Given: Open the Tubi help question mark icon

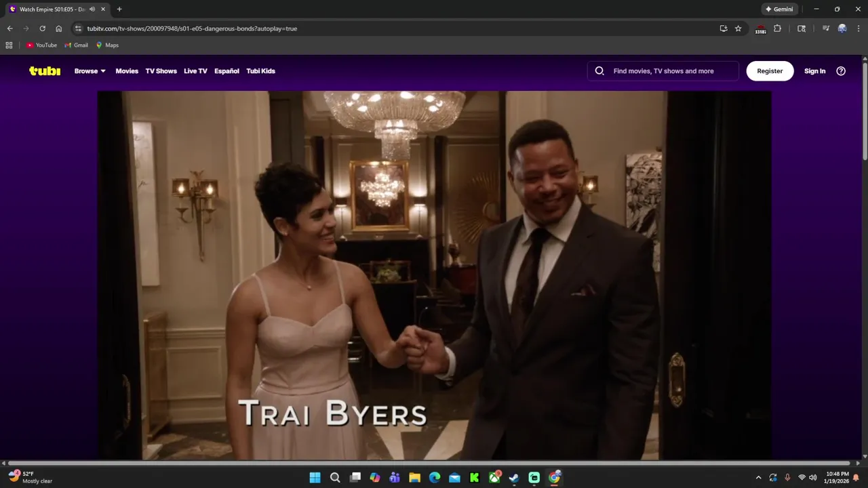Looking at the screenshot, I should point(841,71).
